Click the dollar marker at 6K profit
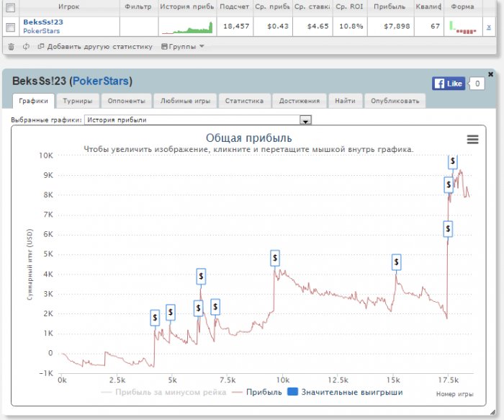Image resolution: width=504 pixels, height=420 pixels. coord(448,229)
